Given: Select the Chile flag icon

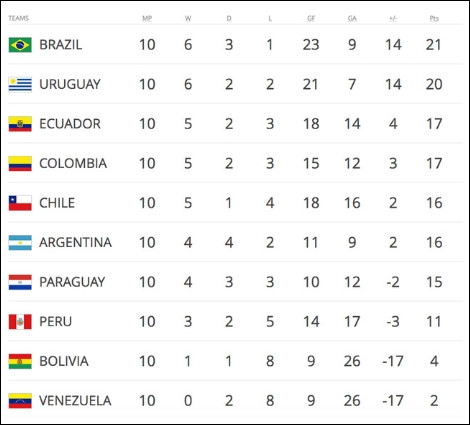Looking at the screenshot, I should coord(20,203).
